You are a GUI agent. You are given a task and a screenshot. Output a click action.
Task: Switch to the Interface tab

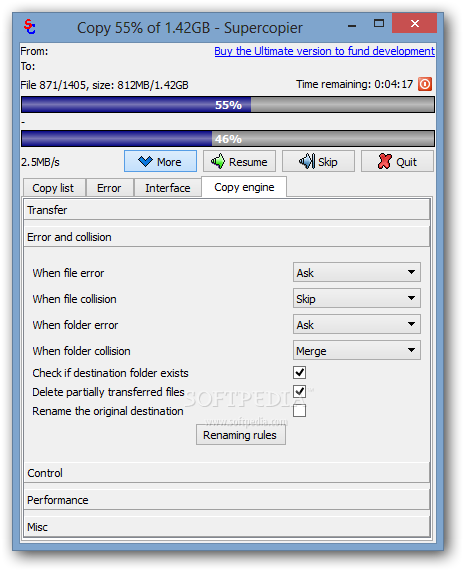[168, 188]
